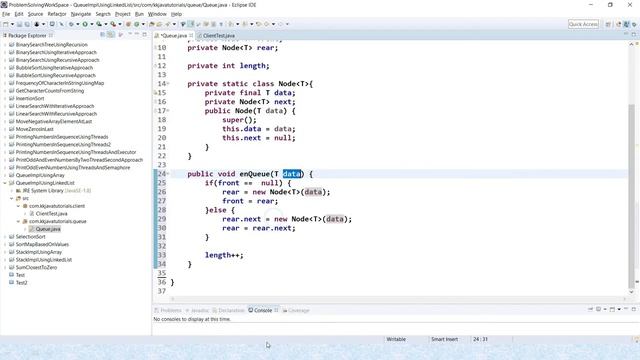Open the Source menu
Screen dimensions: 640x360
click(x=35, y=14)
